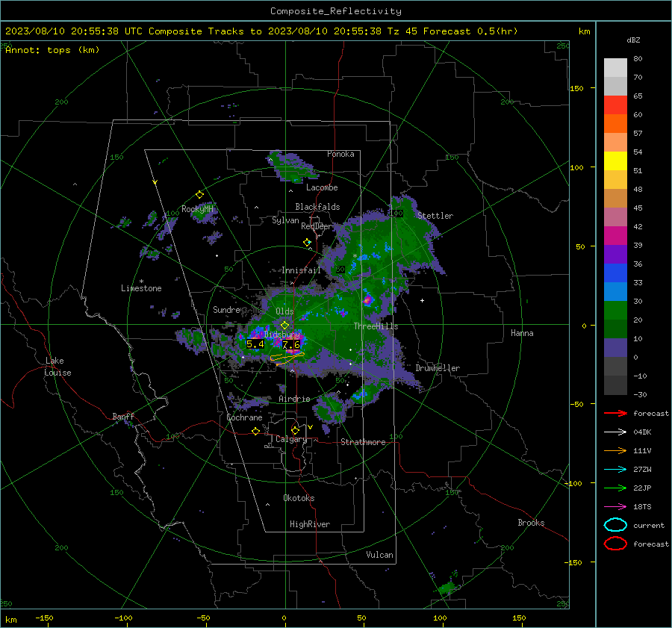Click the cyan 27ZW arrow legend icon

pyautogui.click(x=615, y=470)
